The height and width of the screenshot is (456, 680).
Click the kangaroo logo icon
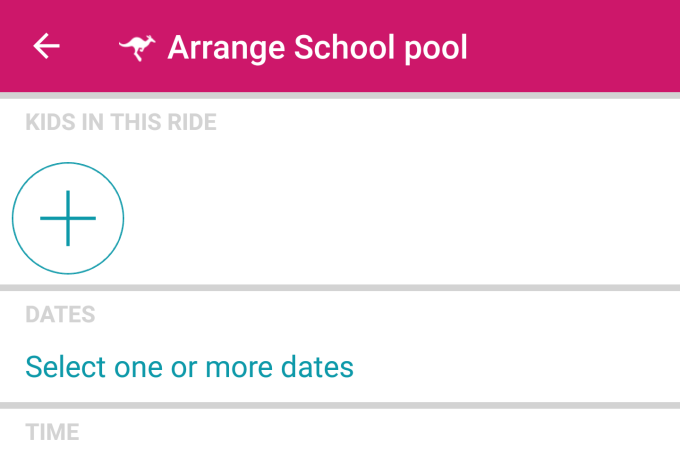(137, 48)
